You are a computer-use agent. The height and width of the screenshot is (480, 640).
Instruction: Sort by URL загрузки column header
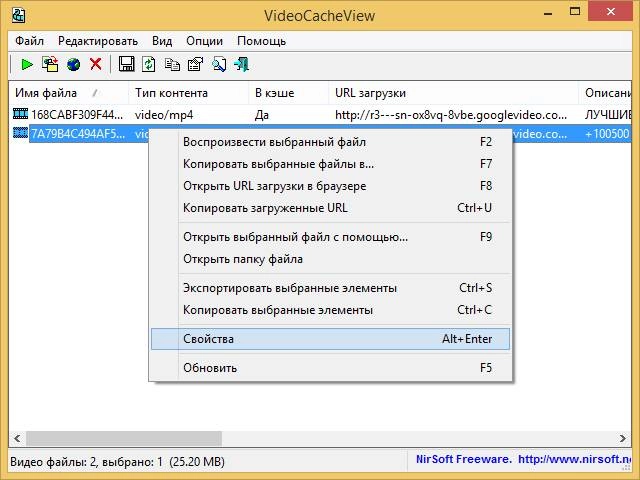(453, 93)
